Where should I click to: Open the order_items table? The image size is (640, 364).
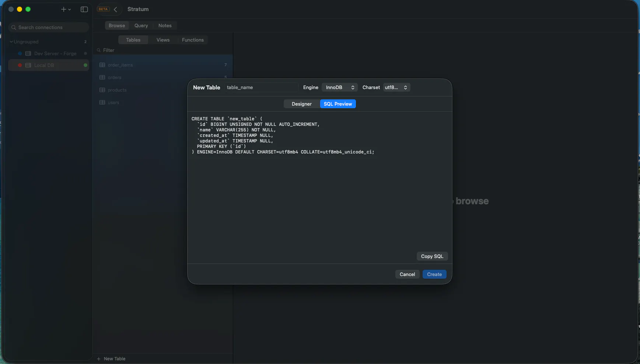point(163,65)
